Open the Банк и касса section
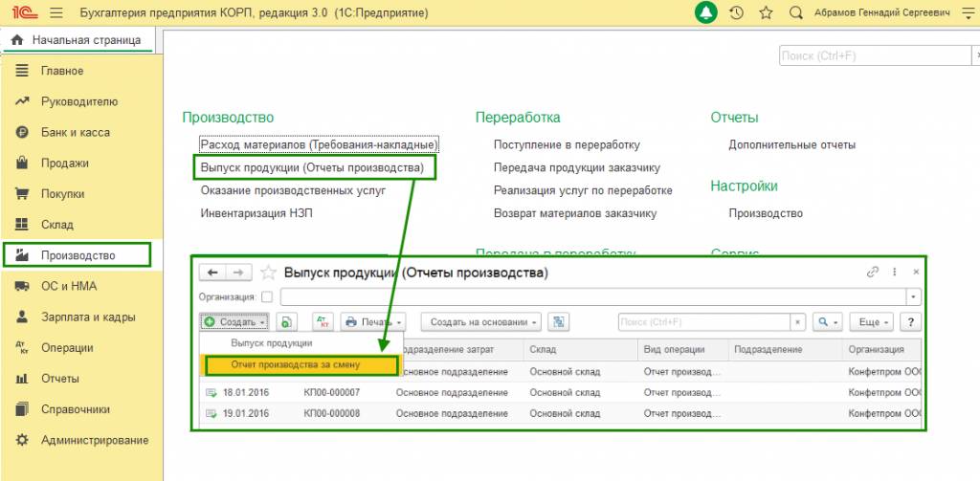This screenshot has height=481, width=980. point(75,132)
